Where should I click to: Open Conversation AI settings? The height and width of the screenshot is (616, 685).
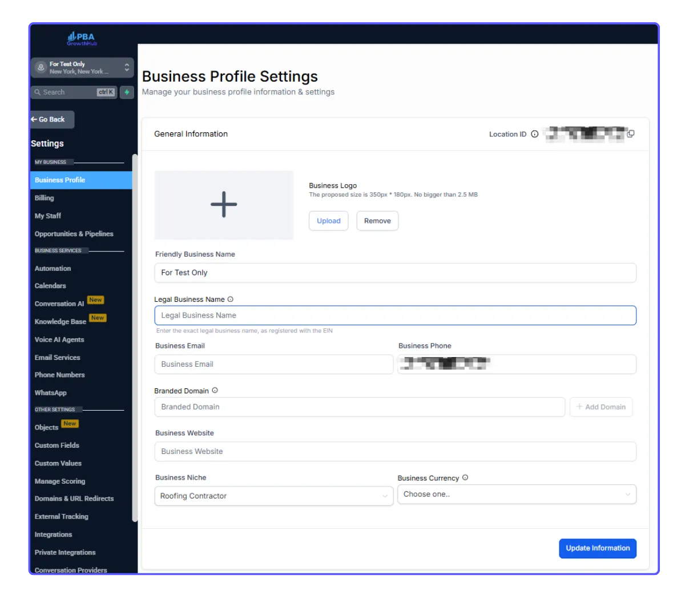point(59,304)
